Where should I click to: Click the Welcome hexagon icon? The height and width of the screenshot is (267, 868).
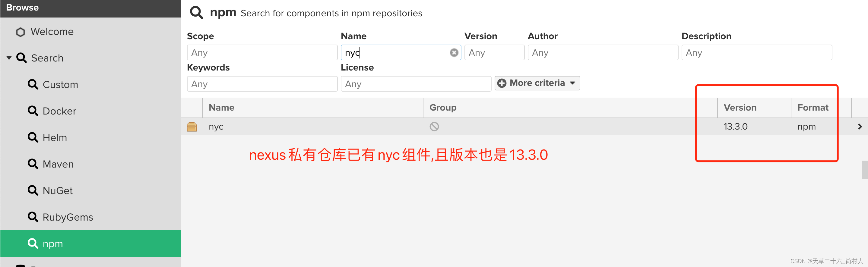click(21, 32)
